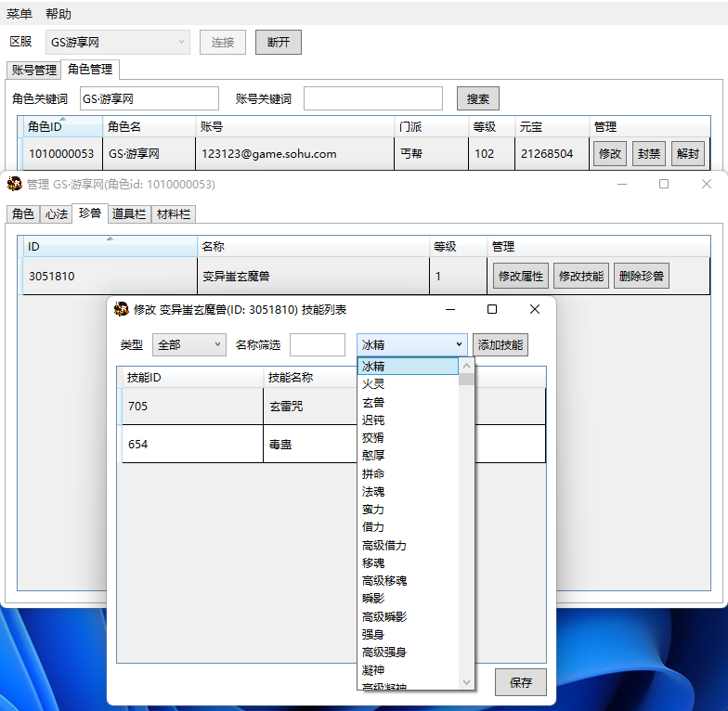Maximize the skill list dialog
Screen dimensions: 728x711
pyautogui.click(x=492, y=309)
